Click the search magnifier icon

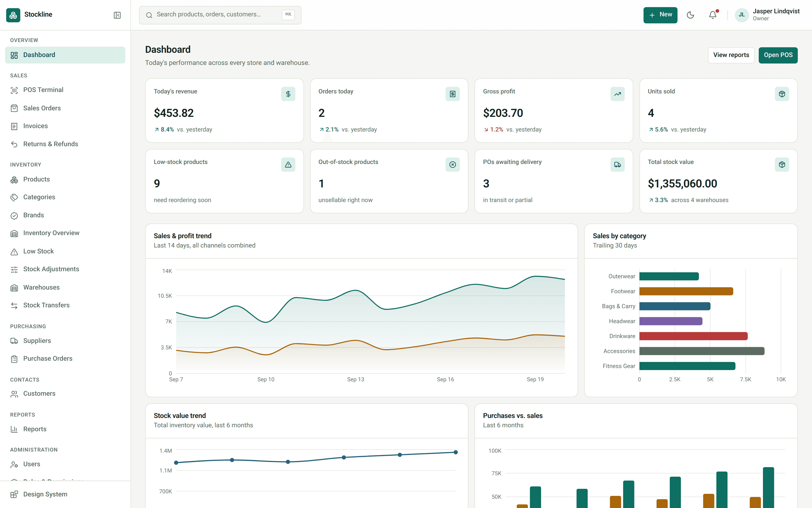149,15
